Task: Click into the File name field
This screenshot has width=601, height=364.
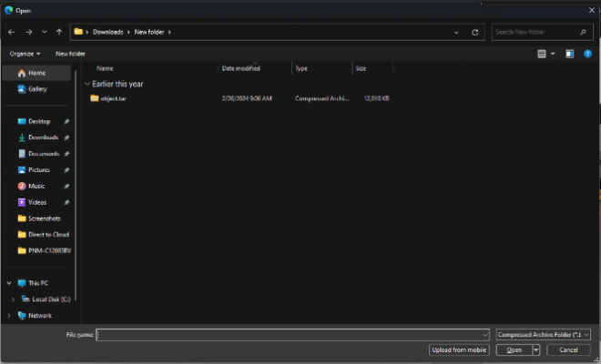Action: tap(291, 335)
